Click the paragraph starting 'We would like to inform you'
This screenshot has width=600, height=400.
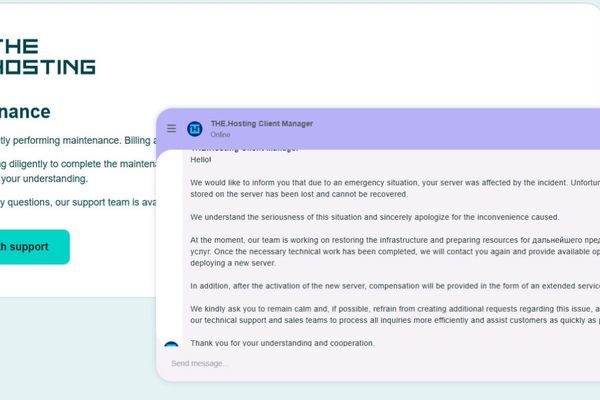(395, 188)
